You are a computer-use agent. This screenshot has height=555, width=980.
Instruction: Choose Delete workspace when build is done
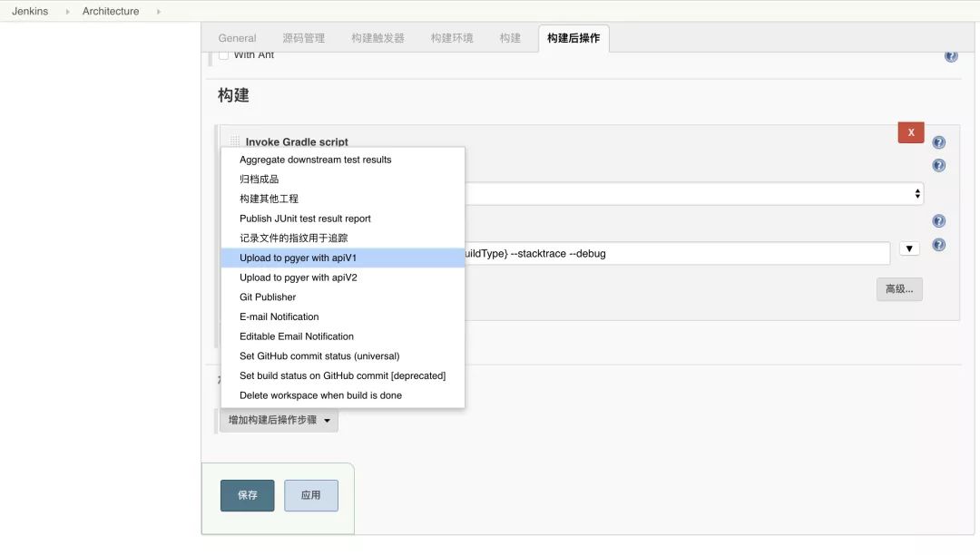342,395
